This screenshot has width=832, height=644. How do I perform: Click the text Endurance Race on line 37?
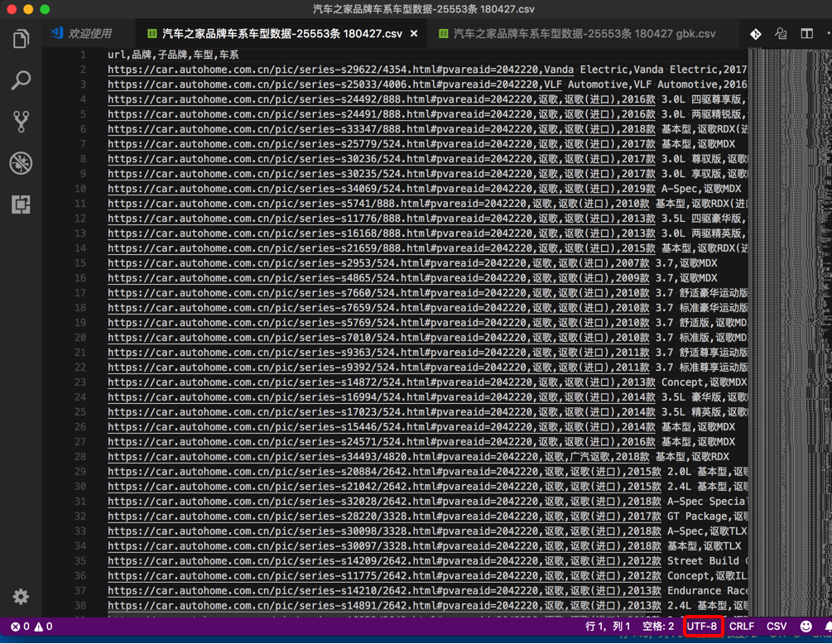(707, 590)
